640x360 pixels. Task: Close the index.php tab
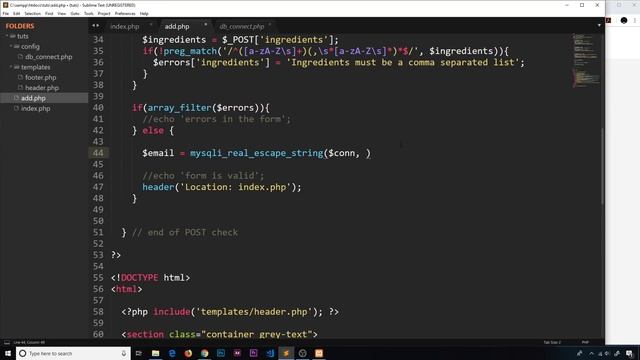151,25
